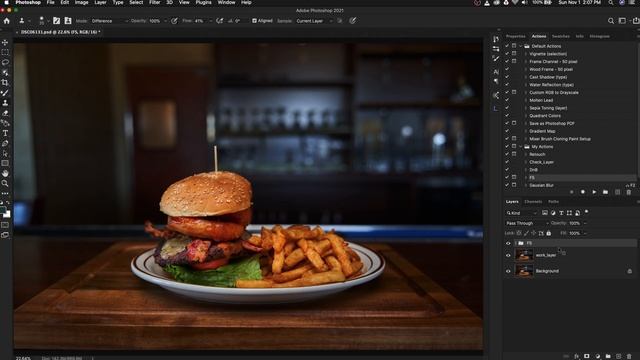Open the Image menu
The height and width of the screenshot is (360, 640).
click(x=81, y=2)
